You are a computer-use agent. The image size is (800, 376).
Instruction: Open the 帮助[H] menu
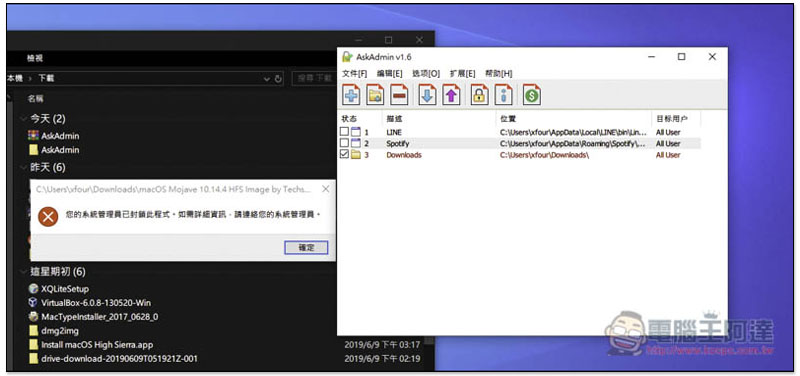pyautogui.click(x=499, y=73)
